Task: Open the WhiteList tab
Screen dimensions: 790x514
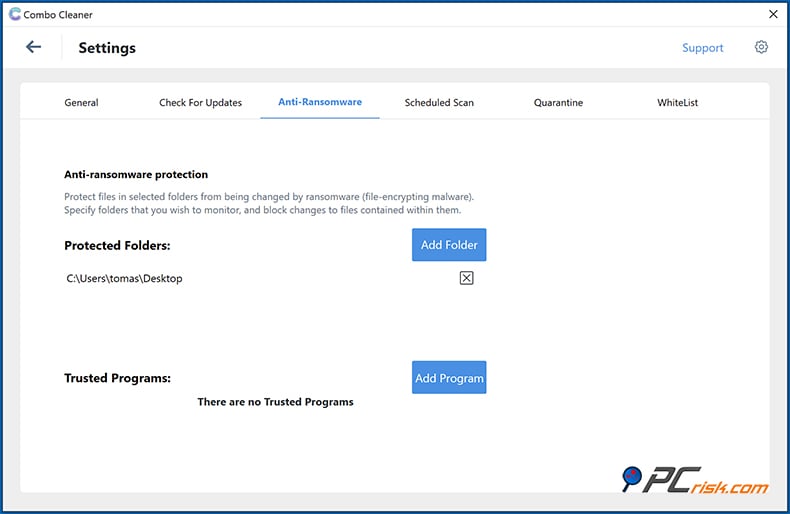Action: click(677, 102)
